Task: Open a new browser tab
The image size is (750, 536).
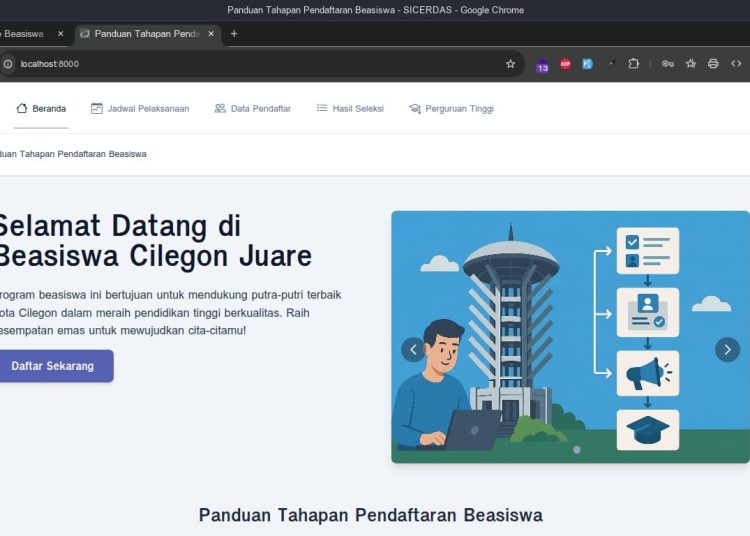Action: pyautogui.click(x=234, y=34)
